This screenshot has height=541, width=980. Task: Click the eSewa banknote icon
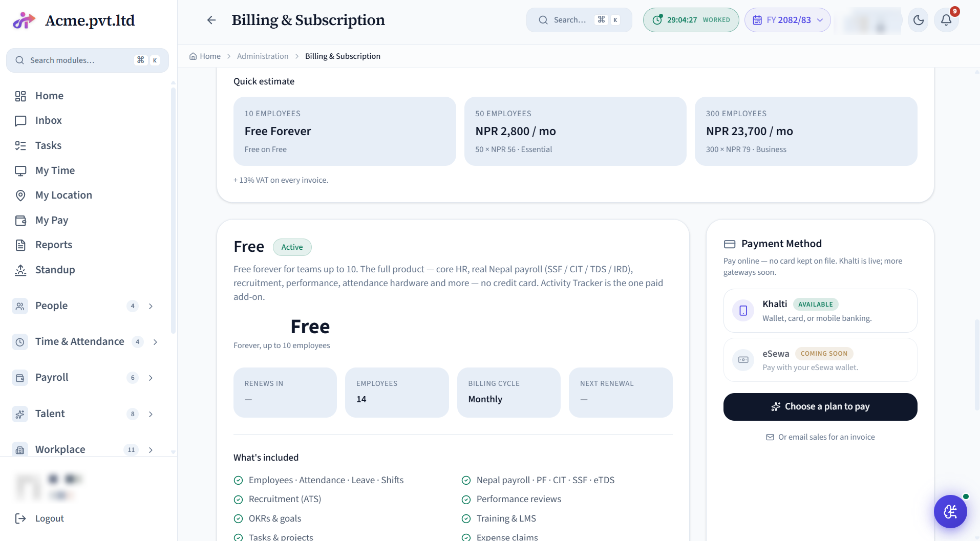point(743,360)
